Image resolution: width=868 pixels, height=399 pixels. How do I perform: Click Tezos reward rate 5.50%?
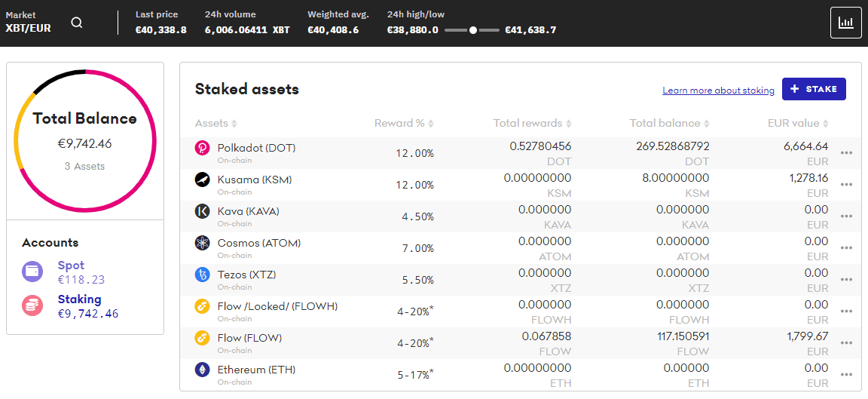pos(418,280)
